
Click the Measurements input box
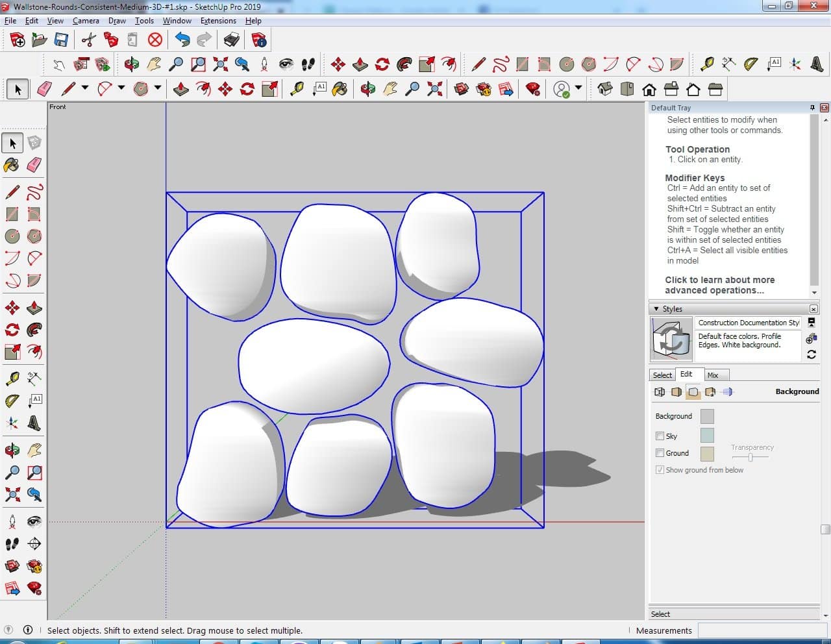760,630
